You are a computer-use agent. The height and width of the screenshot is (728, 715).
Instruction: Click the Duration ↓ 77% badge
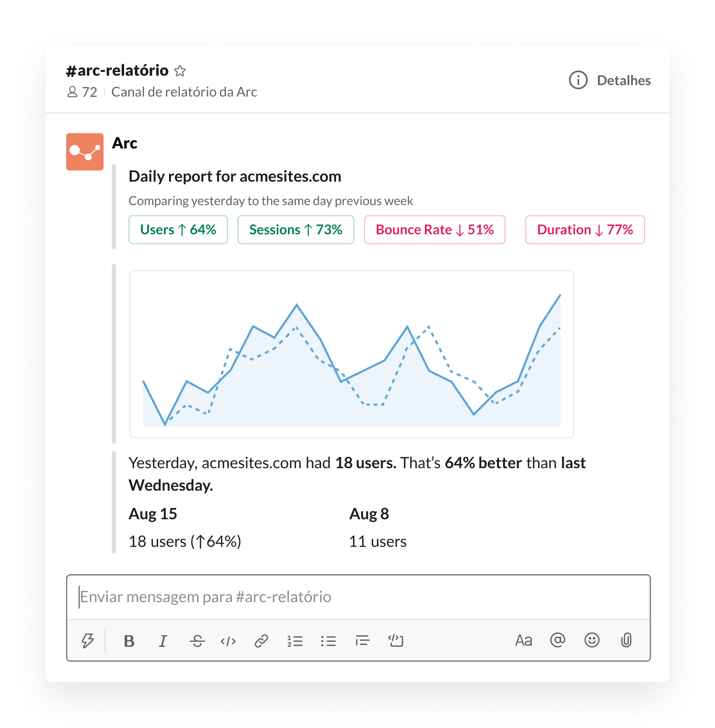pyautogui.click(x=585, y=230)
